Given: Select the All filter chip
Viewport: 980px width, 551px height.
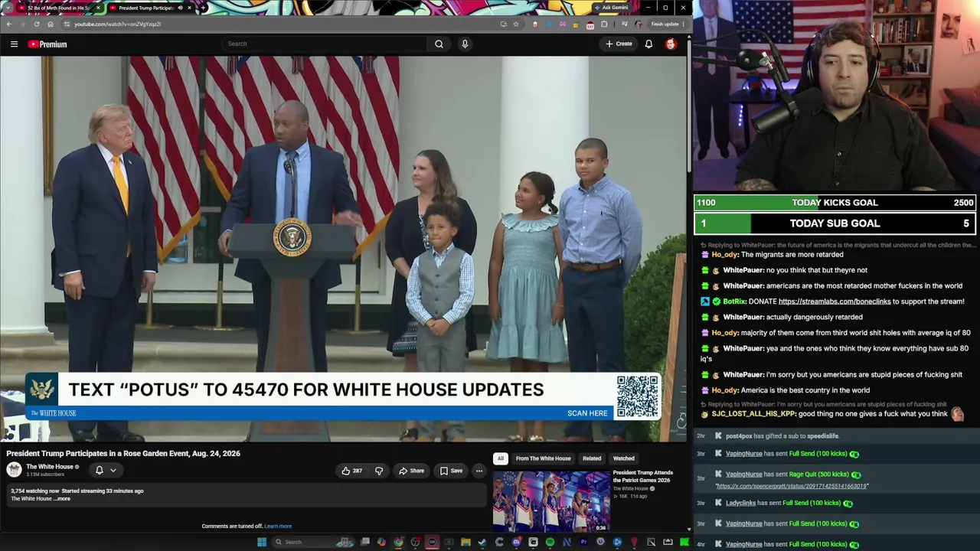Looking at the screenshot, I should (x=500, y=458).
